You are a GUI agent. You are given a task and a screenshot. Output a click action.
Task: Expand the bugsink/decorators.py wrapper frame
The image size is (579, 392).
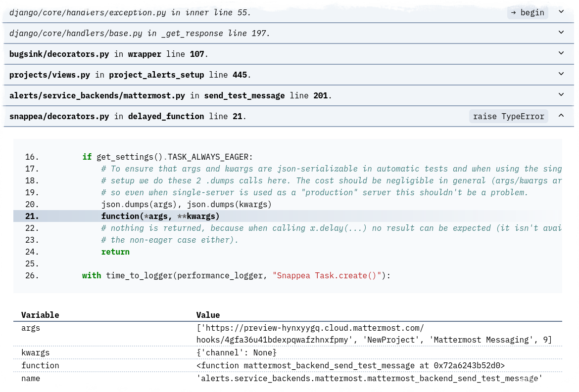point(561,53)
